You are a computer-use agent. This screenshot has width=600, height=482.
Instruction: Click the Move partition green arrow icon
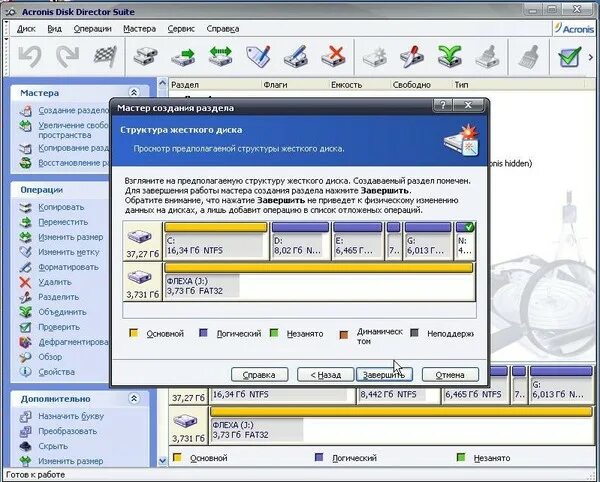pyautogui.click(x=183, y=57)
